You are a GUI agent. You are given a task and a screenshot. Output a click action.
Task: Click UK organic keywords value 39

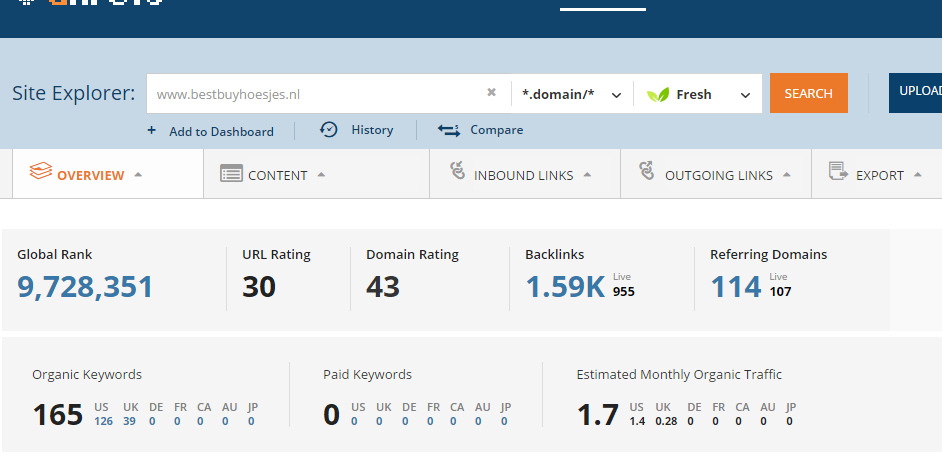[x=129, y=421]
